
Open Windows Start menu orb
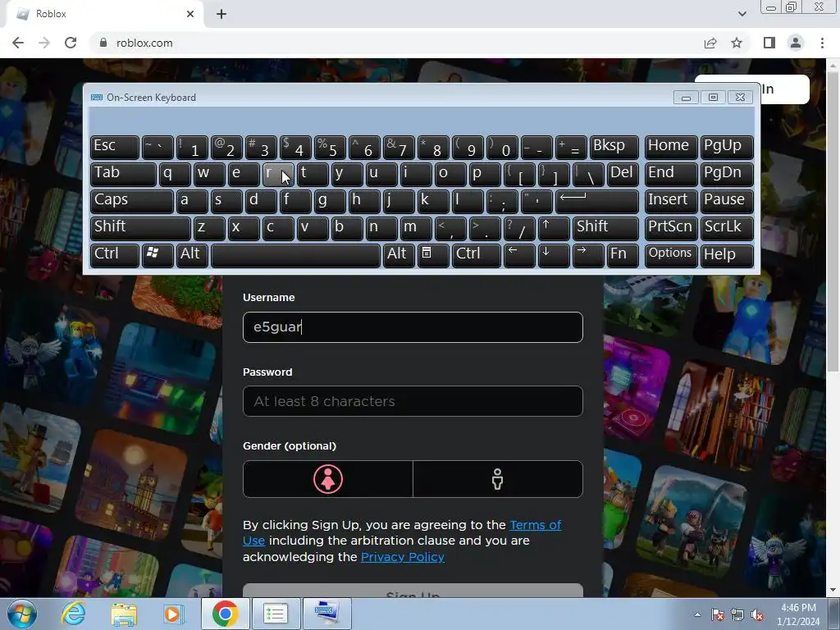(x=22, y=614)
